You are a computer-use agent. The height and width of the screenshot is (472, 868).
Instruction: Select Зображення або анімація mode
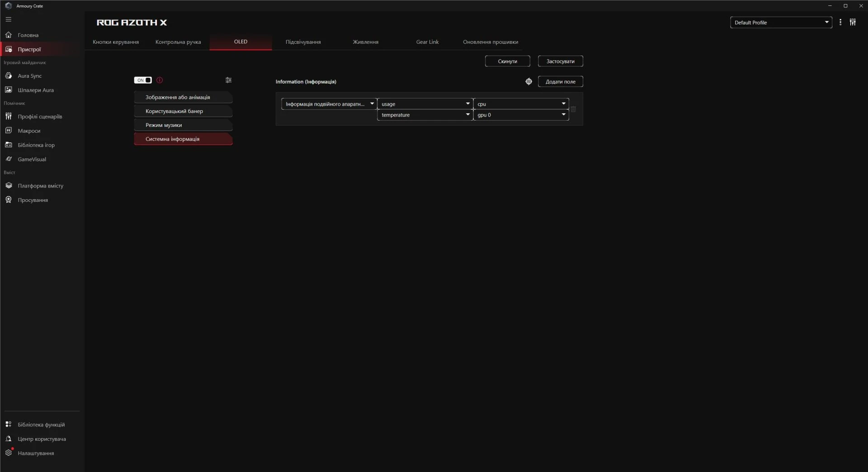pyautogui.click(x=183, y=97)
